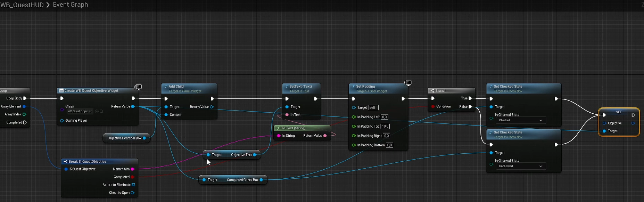Click the Objective Text output pin

[x=255, y=155]
